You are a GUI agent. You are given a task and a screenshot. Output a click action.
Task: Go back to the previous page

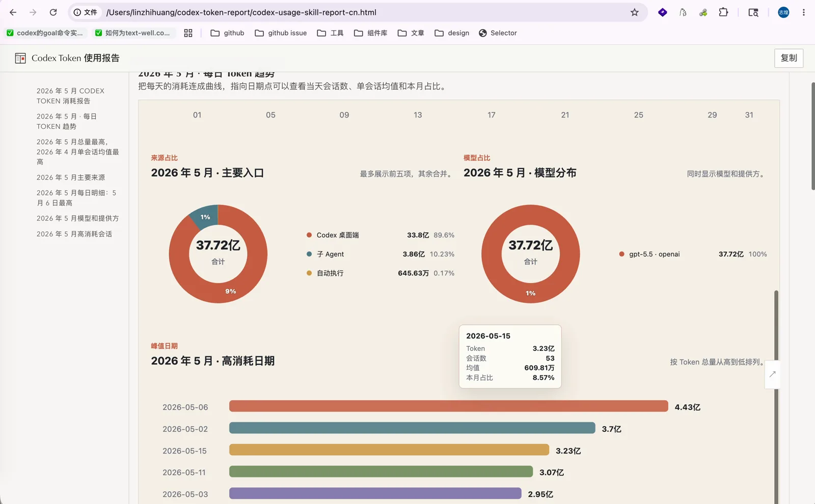pos(13,12)
